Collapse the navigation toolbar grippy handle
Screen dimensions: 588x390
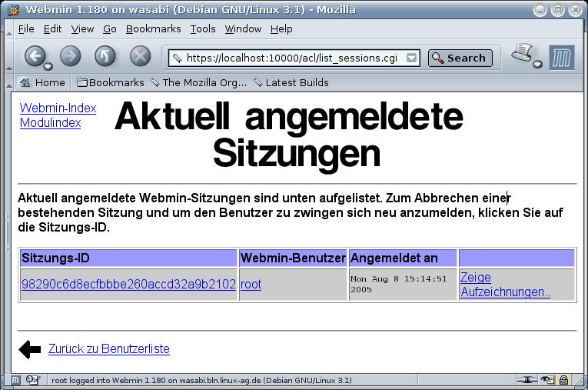[9, 56]
